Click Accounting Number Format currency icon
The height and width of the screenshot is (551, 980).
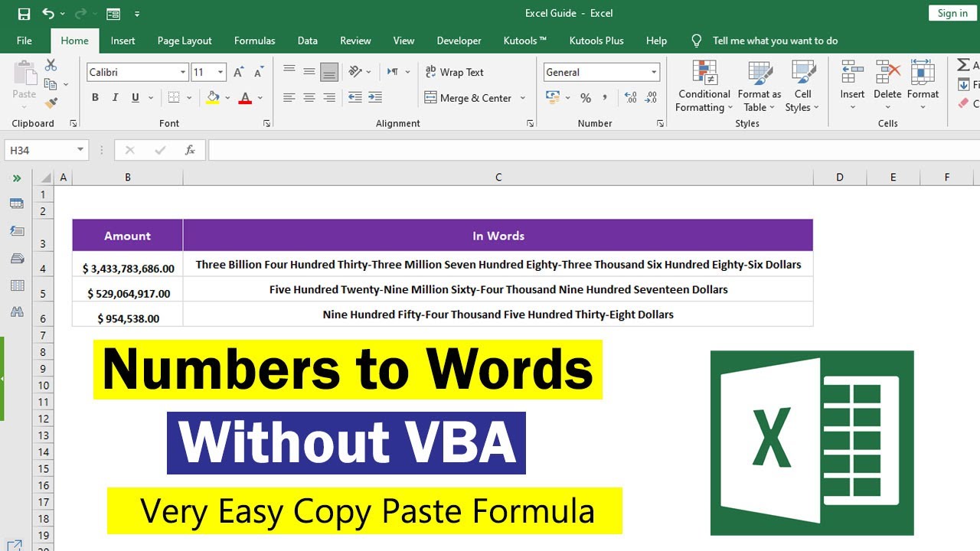point(552,97)
